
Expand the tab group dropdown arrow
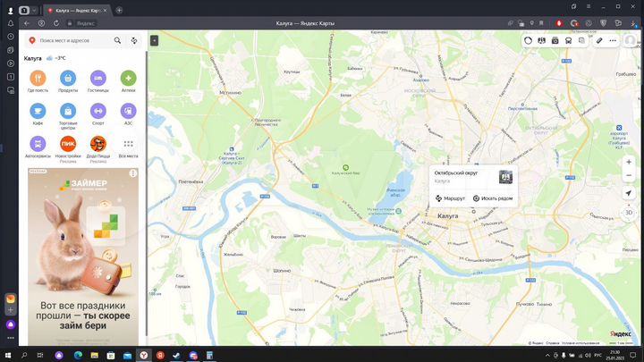coord(34,10)
